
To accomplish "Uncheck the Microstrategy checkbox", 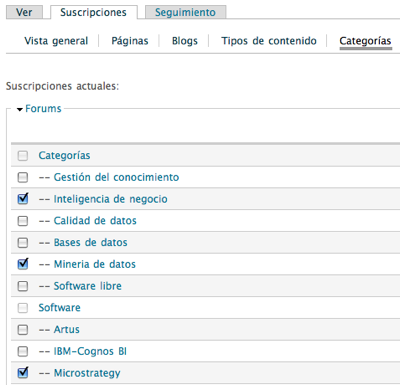I will click(23, 373).
